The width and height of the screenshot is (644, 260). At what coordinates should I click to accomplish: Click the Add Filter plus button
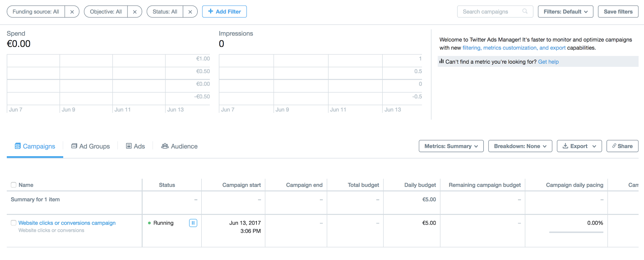click(224, 12)
